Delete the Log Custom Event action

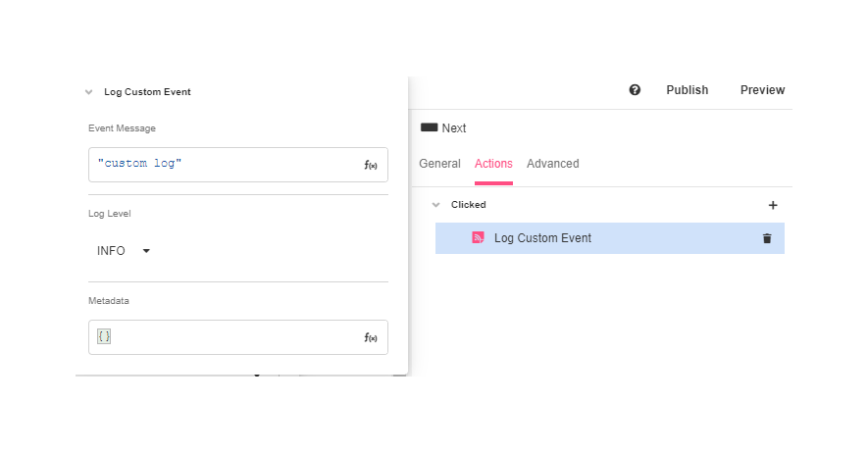[x=767, y=238]
